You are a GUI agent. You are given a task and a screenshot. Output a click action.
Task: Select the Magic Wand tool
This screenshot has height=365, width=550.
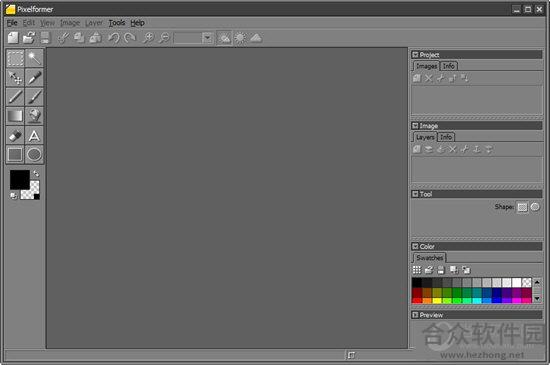[x=34, y=58]
